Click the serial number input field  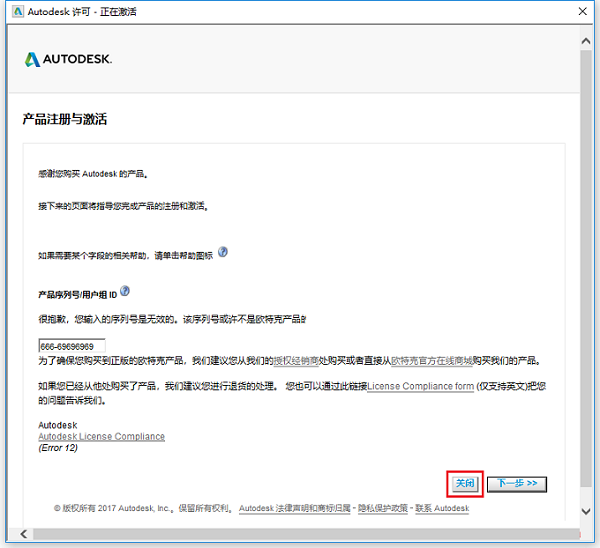(x=72, y=346)
